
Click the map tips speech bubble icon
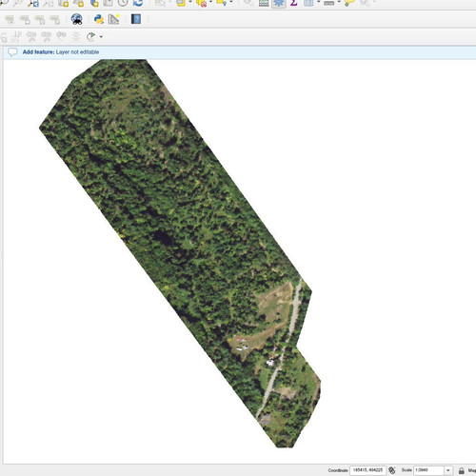[349, 3]
